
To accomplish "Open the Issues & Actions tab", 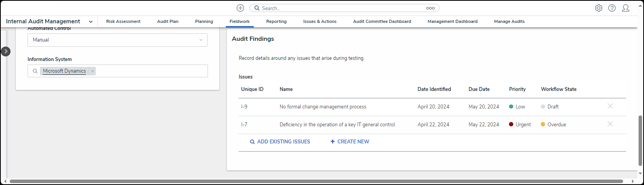I will [320, 21].
